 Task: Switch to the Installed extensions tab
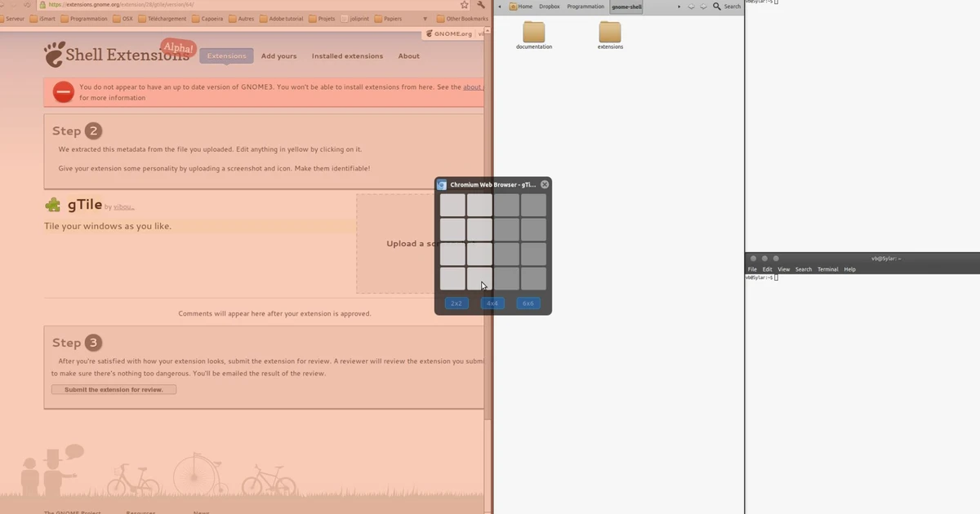pyautogui.click(x=347, y=55)
